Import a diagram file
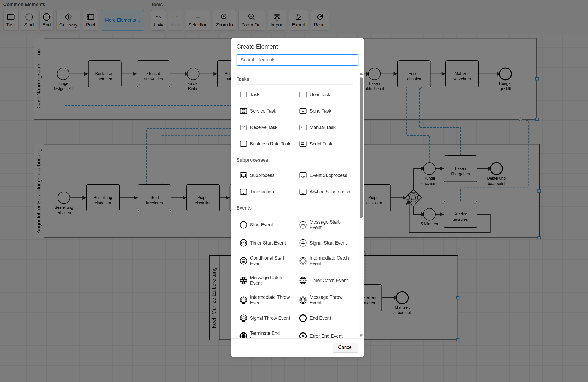This screenshot has height=382, width=588. 277,20
